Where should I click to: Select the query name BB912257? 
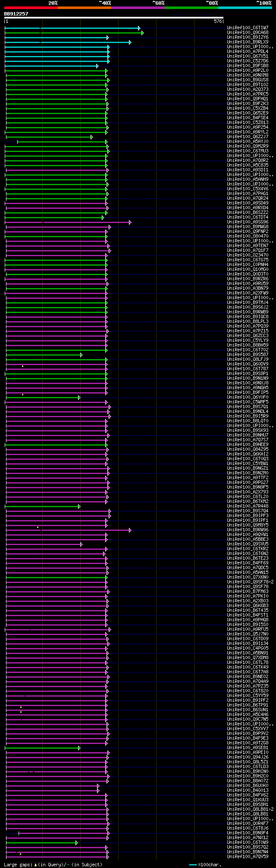coord(16,14)
